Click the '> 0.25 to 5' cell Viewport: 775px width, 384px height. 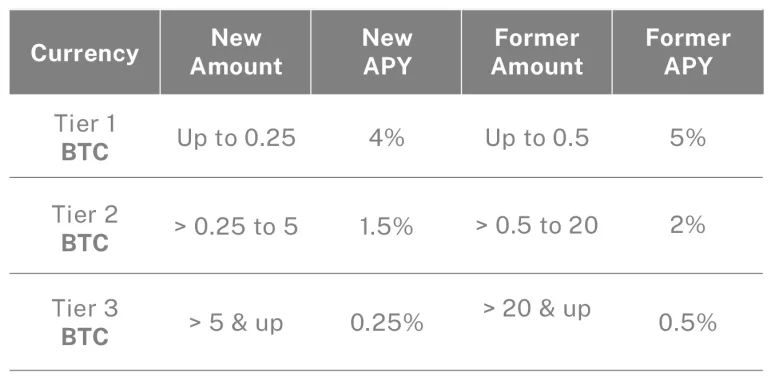tap(236, 226)
